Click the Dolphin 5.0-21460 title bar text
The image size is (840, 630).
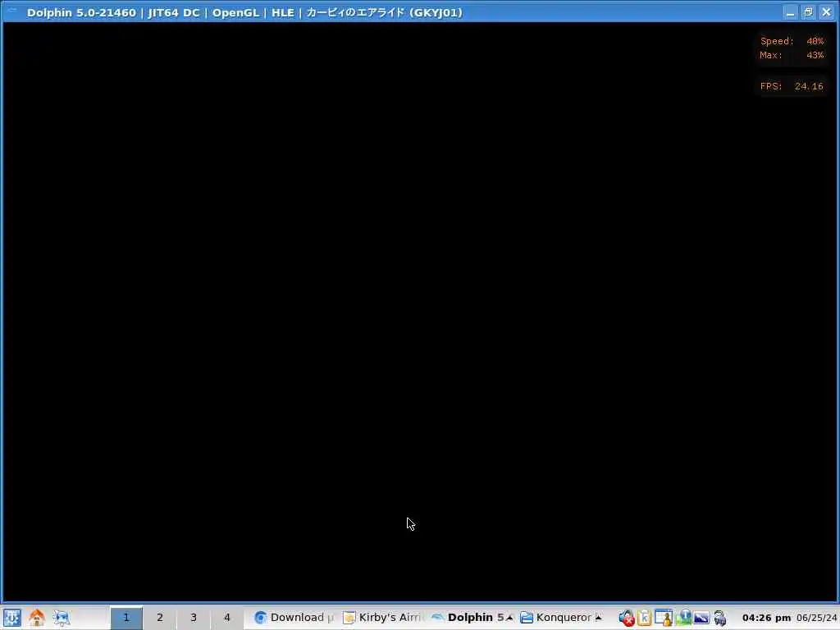click(81, 12)
